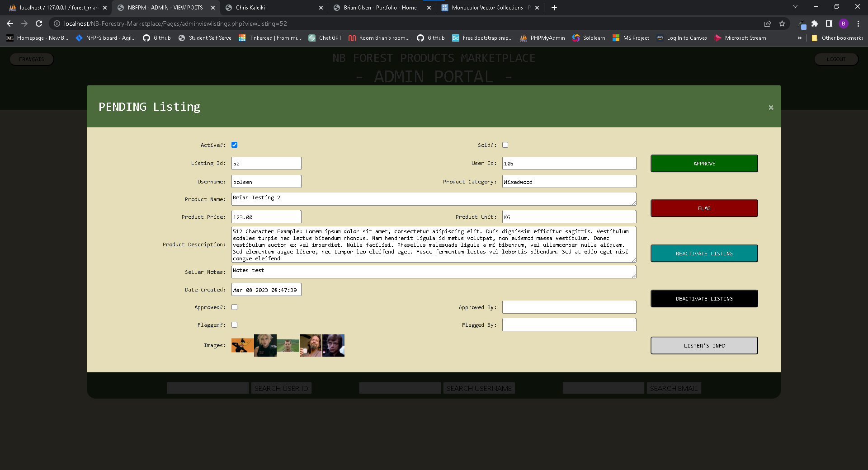Click the red FLAG button
The height and width of the screenshot is (470, 868).
tap(704, 208)
